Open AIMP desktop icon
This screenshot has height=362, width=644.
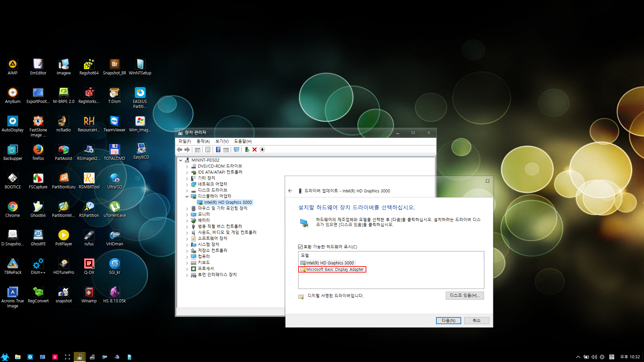click(13, 67)
